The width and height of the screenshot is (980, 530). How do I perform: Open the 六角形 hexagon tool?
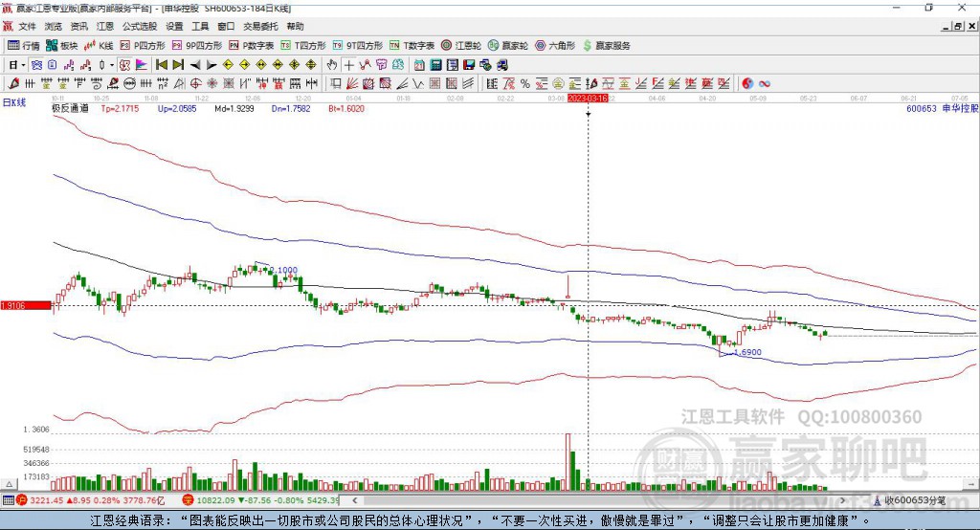[x=555, y=46]
